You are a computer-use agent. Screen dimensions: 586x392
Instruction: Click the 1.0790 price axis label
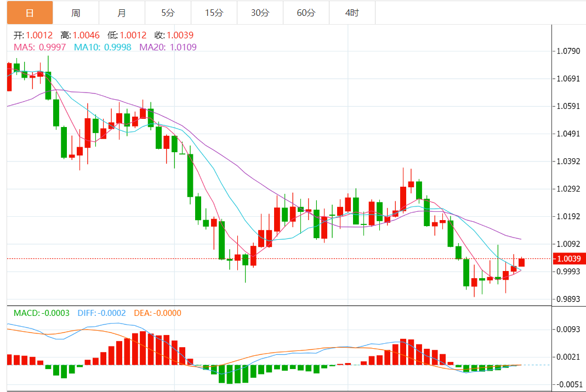(x=568, y=51)
